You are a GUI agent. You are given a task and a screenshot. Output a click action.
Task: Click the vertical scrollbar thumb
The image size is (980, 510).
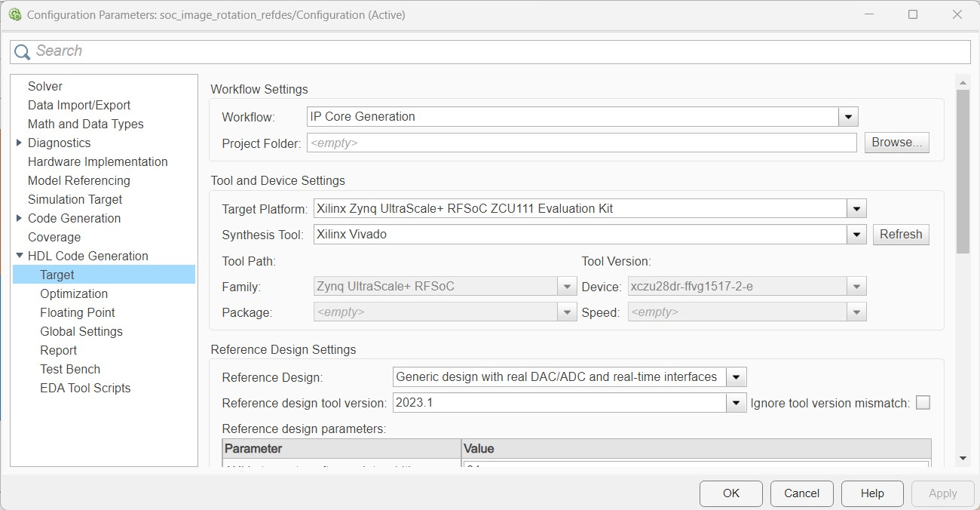click(x=963, y=171)
